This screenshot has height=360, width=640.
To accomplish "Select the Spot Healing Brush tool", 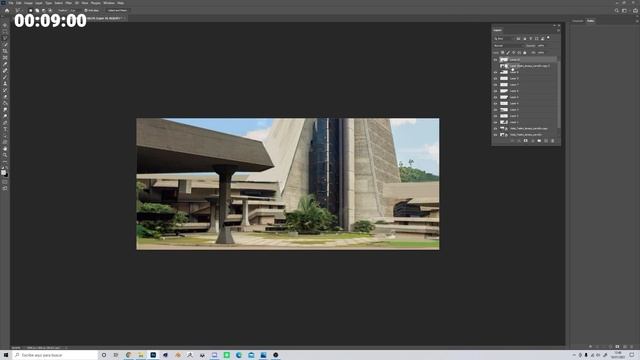I will [x=5, y=71].
